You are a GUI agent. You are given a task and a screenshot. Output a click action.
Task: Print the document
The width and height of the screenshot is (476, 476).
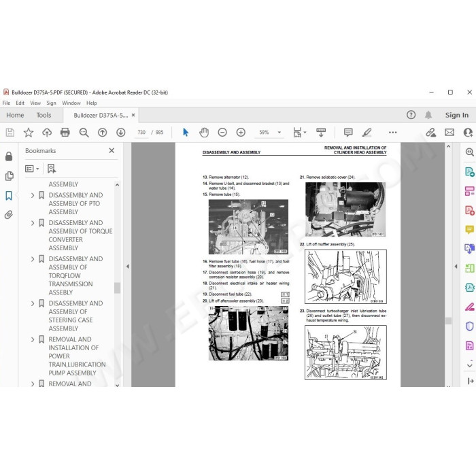point(65,133)
